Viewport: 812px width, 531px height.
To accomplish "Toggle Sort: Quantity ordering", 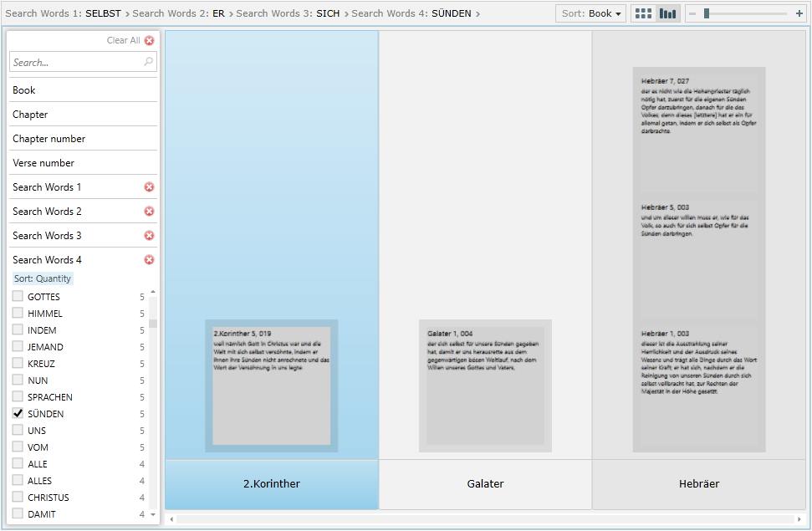I will click(x=43, y=278).
